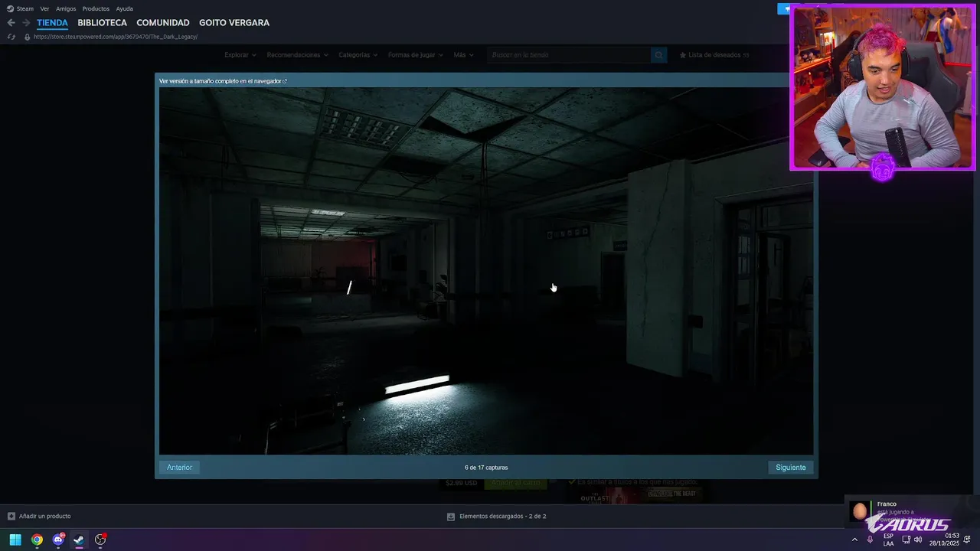Viewport: 980px width, 551px height.
Task: Reload the store page with the refresh icon
Action: (x=11, y=37)
